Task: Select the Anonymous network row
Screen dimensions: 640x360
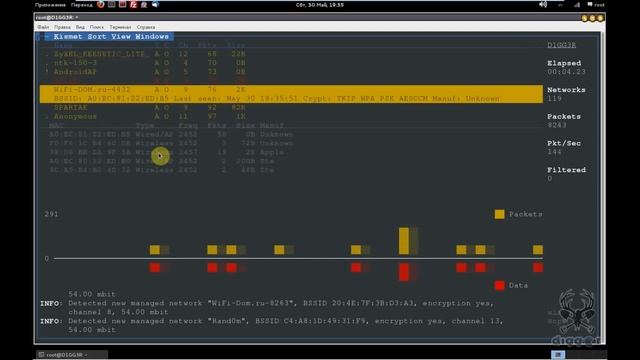Action: pyautogui.click(x=145, y=116)
